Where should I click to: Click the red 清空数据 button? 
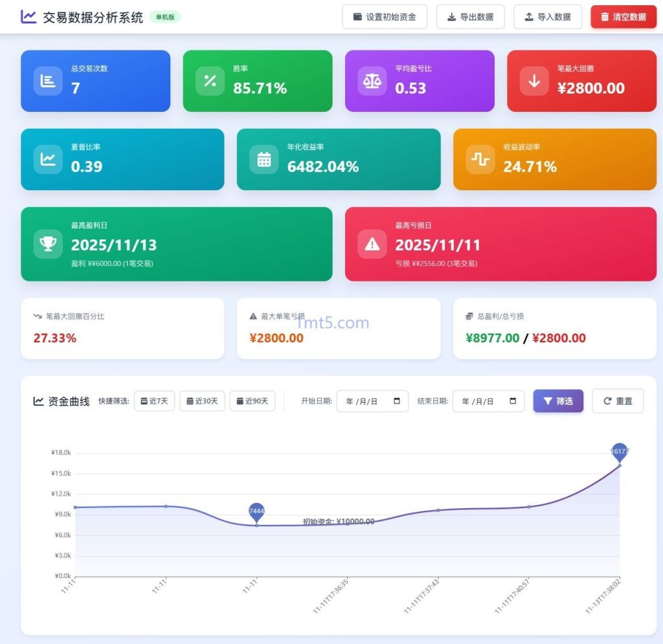pos(623,17)
